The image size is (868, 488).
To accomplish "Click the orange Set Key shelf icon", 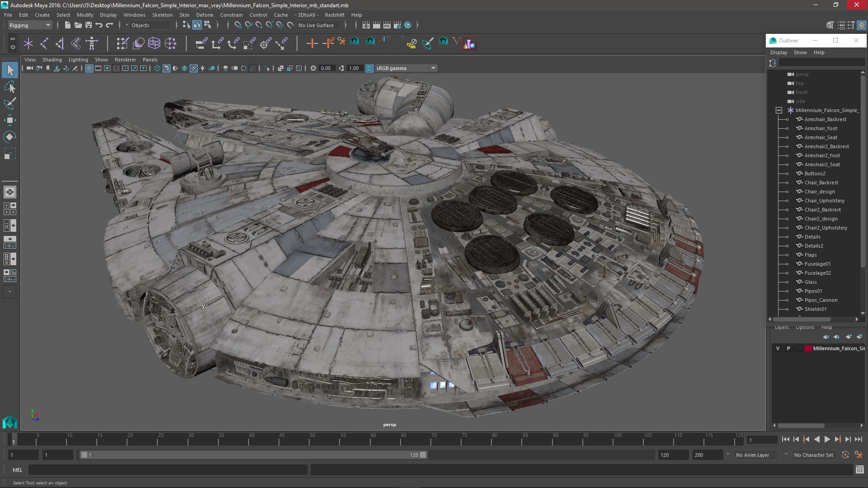I will (312, 43).
